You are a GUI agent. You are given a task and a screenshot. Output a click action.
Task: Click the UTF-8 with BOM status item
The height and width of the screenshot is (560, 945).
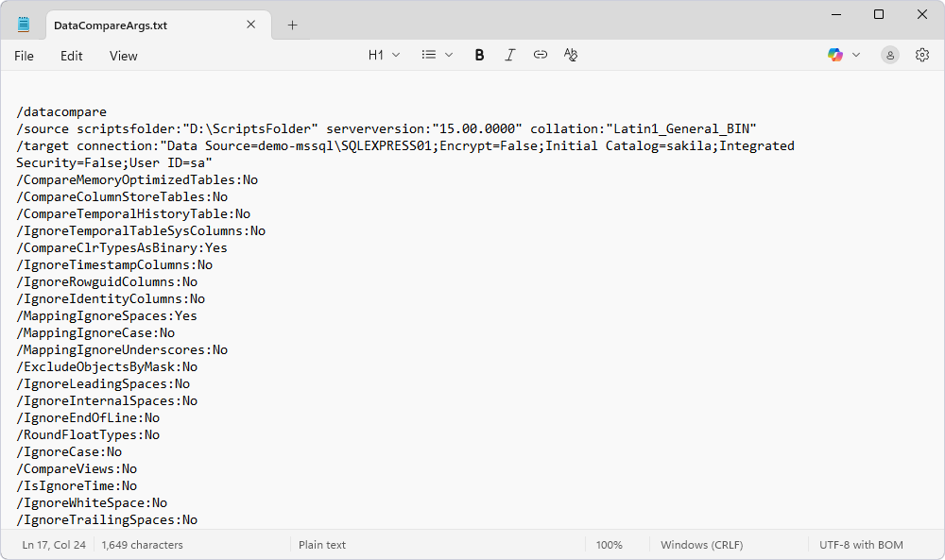click(x=861, y=545)
